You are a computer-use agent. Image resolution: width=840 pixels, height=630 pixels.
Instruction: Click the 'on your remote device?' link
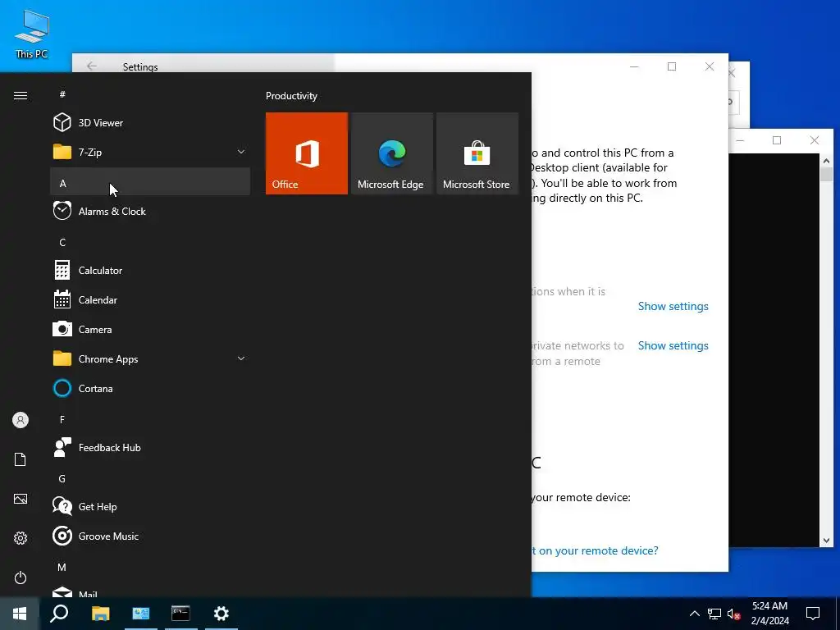point(595,550)
